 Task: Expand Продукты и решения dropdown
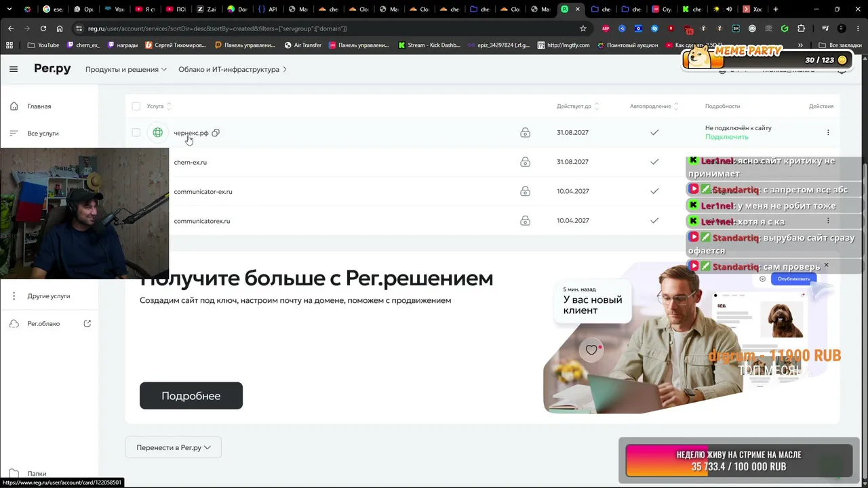[126, 69]
